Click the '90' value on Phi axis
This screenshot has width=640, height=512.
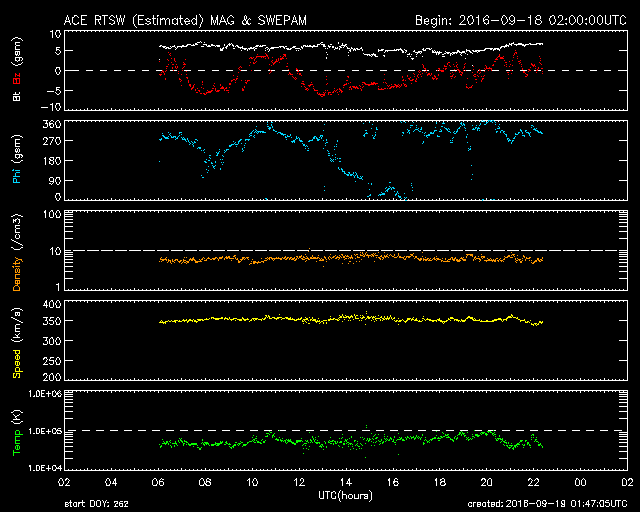pos(55,180)
